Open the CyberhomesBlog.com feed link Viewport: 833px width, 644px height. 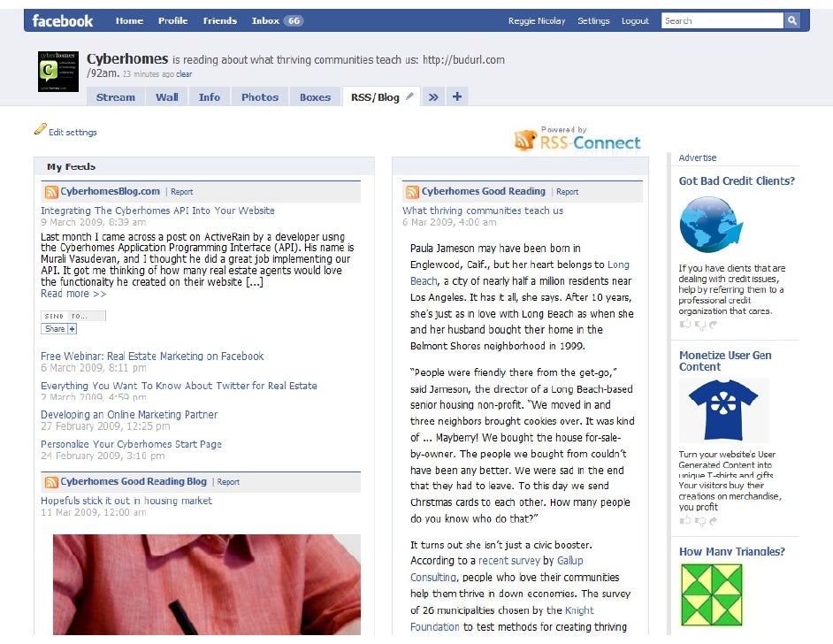coord(110,191)
